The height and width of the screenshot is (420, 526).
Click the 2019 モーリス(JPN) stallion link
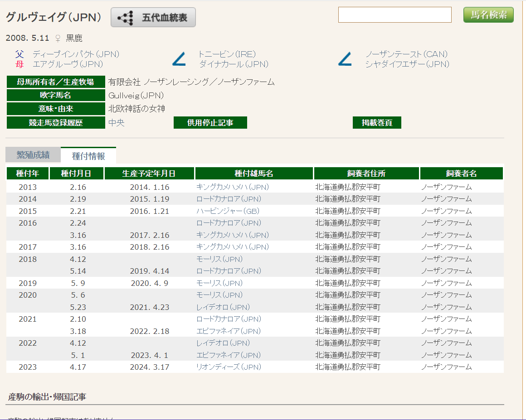pos(219,283)
